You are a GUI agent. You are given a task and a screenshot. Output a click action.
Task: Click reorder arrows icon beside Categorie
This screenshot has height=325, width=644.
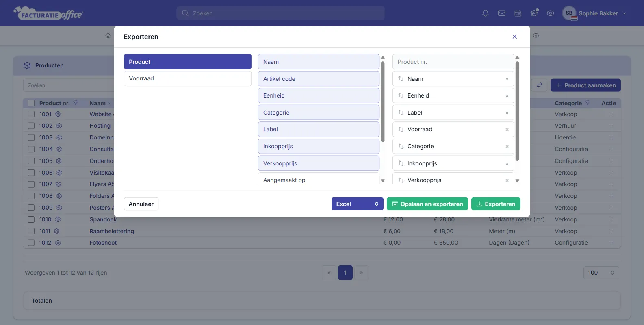pos(401,146)
